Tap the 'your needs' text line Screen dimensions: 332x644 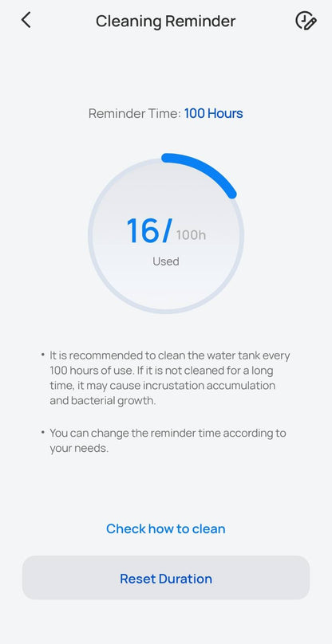pyautogui.click(x=79, y=449)
